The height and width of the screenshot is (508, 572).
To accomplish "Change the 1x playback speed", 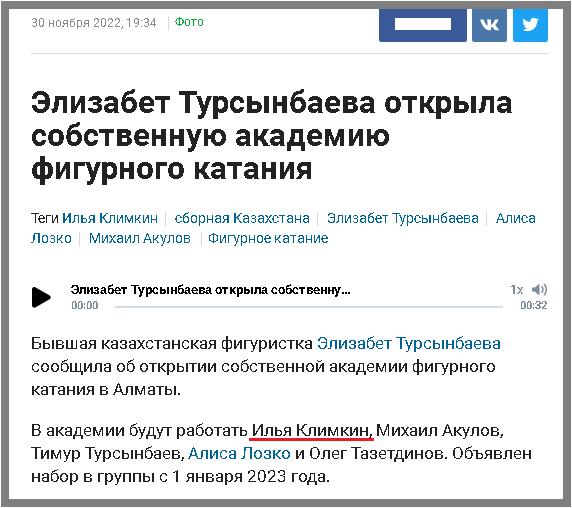I will point(517,290).
